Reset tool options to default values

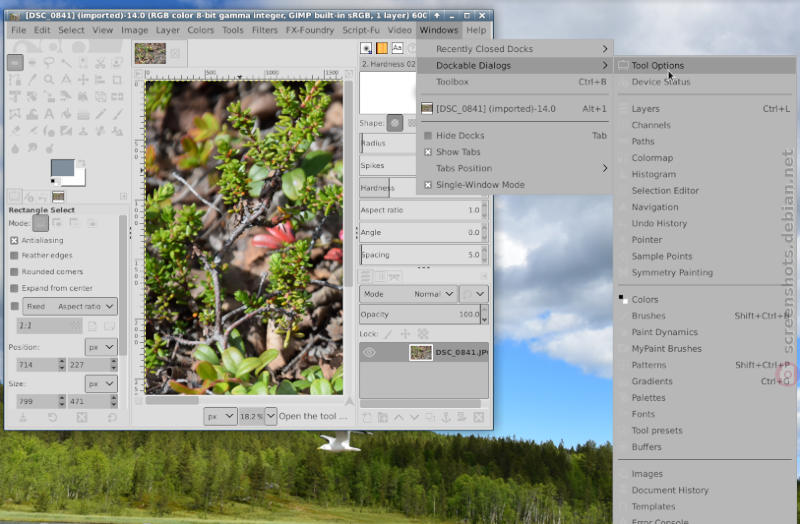pyautogui.click(x=112, y=418)
